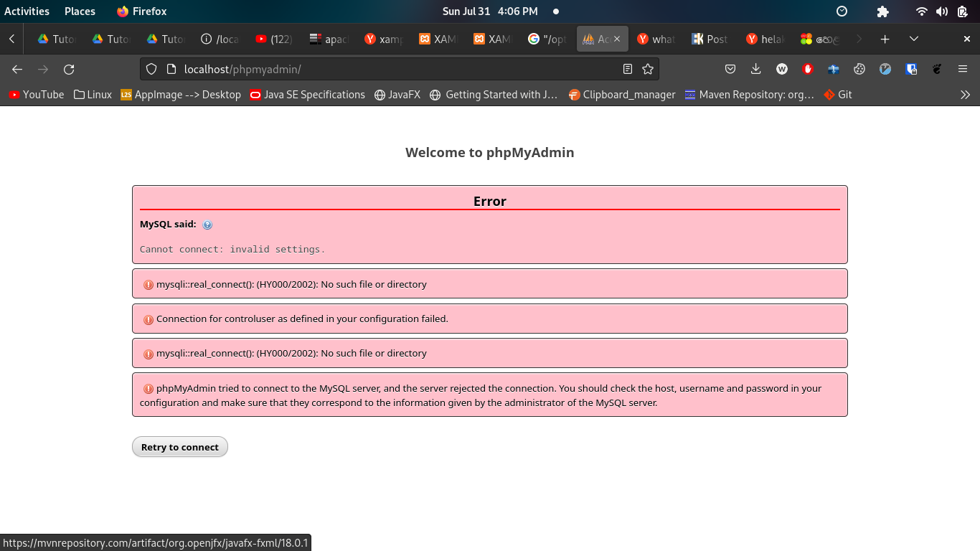Viewport: 980px width, 551px height.
Task: Click the 'Error' heading in the red box
Action: [490, 201]
